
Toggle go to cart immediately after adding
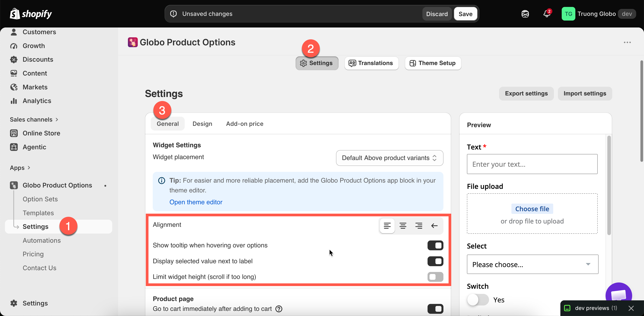click(435, 309)
